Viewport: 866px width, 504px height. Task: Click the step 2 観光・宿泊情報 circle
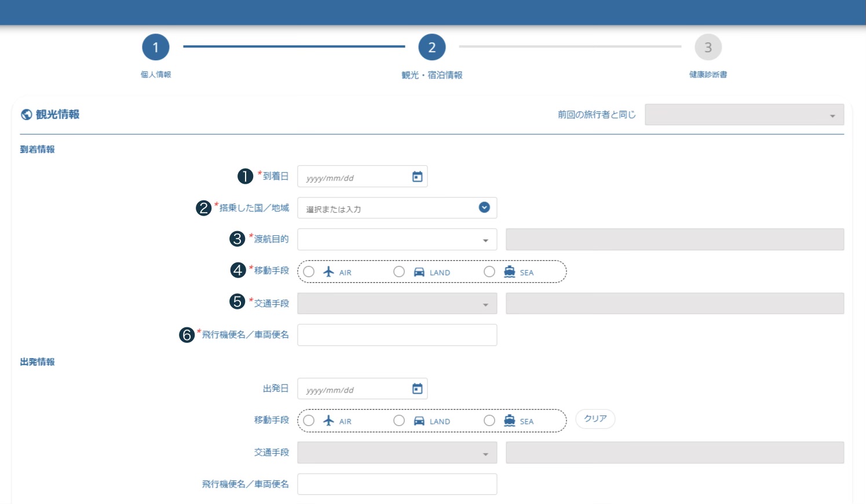432,48
